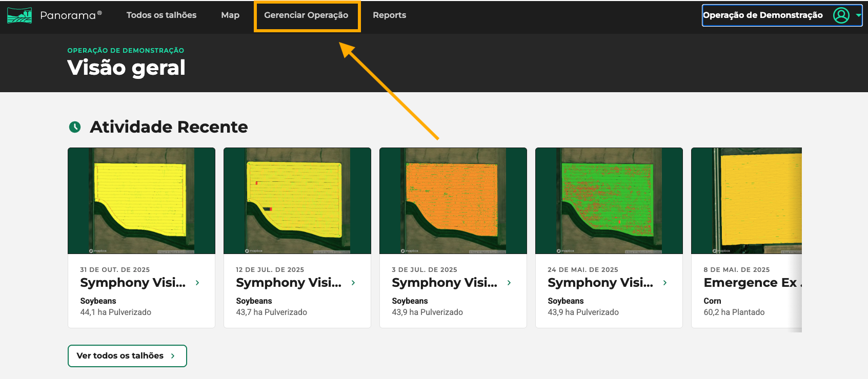Open Gerenciar Operação in the navigation bar
Viewport: 868px width, 379px height.
click(306, 15)
